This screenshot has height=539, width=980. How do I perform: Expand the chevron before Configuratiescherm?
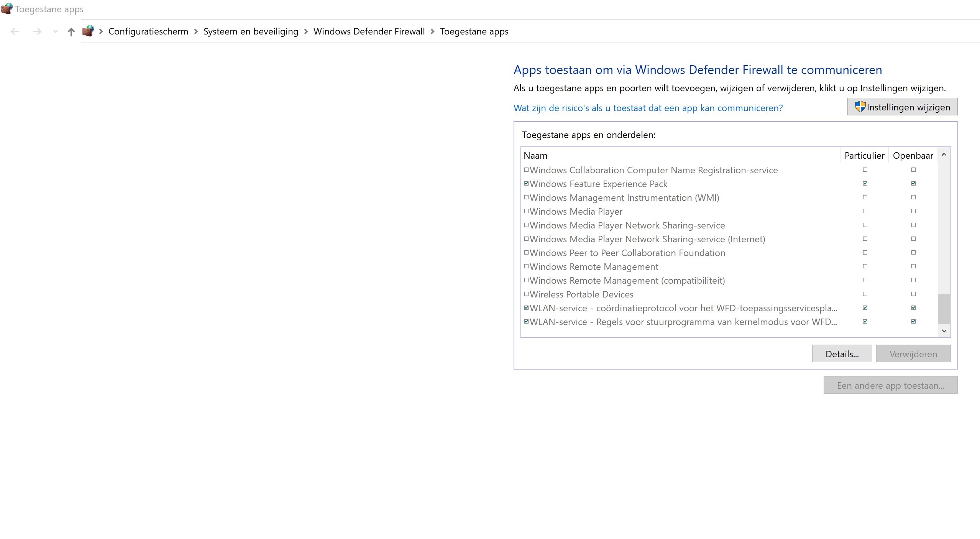[x=101, y=31]
